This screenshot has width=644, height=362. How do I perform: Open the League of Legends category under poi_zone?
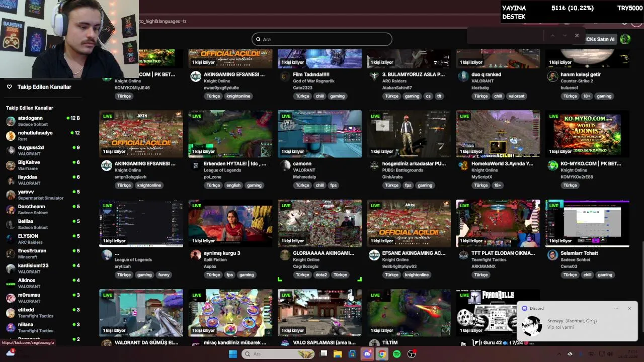pyautogui.click(x=222, y=170)
